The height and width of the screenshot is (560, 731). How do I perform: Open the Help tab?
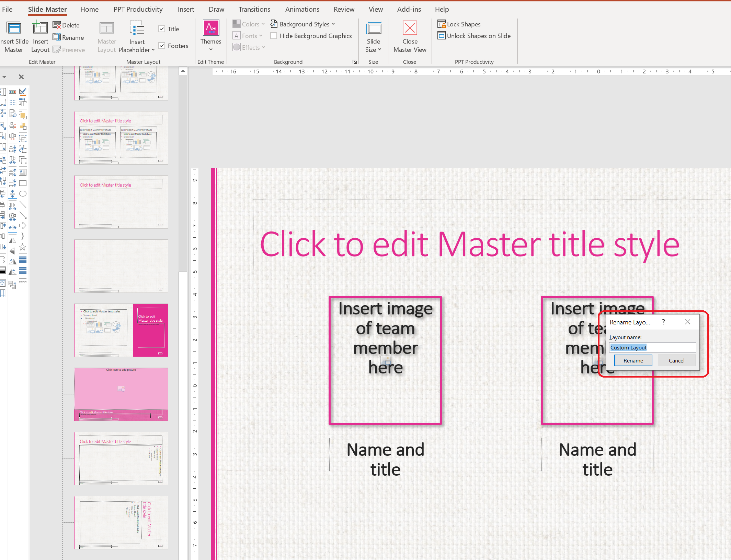tap(441, 9)
